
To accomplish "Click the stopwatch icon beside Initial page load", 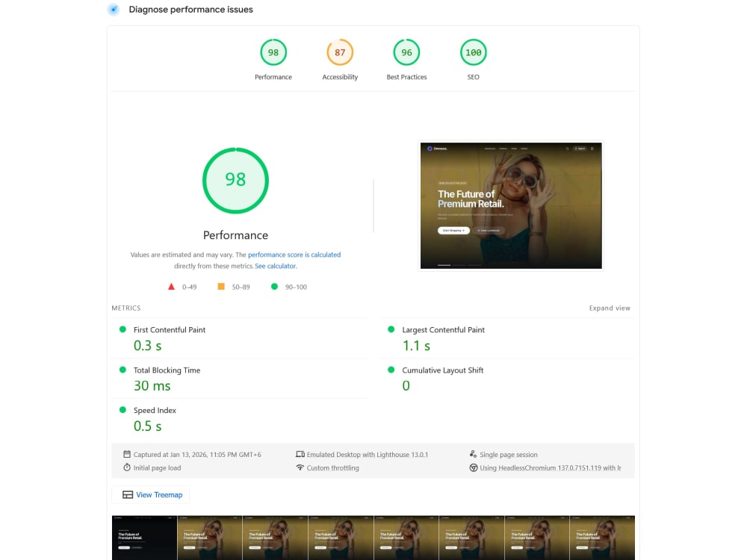I will [127, 467].
